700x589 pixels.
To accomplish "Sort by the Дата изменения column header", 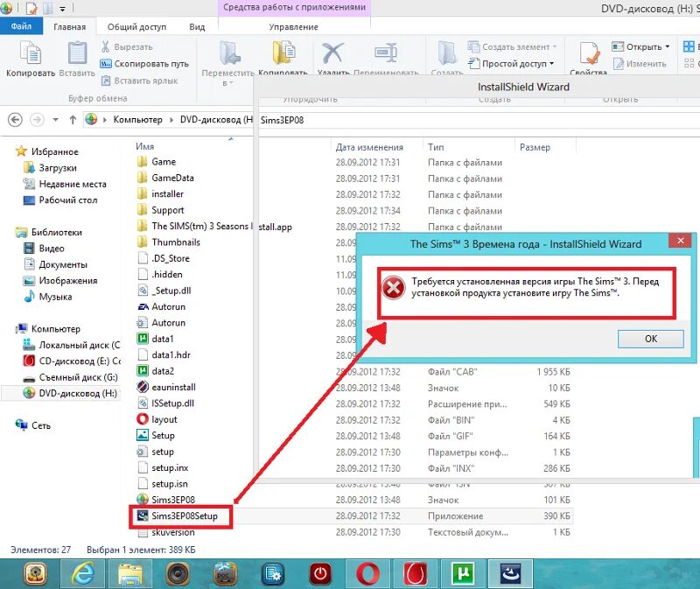I will pos(369,147).
